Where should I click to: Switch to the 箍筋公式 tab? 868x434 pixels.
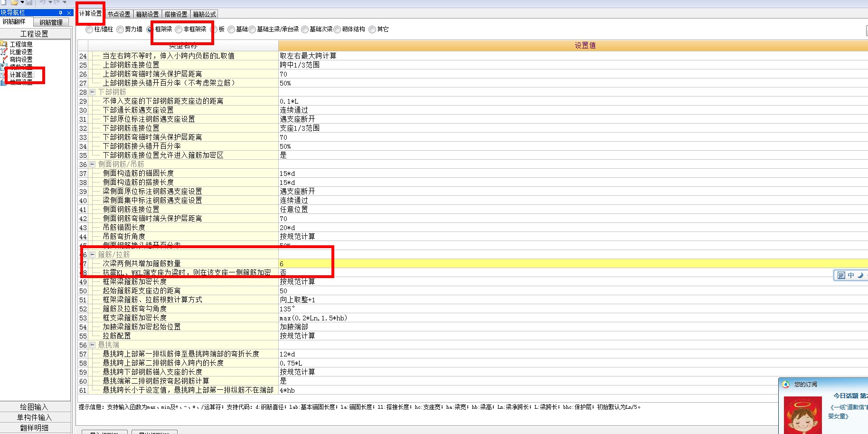[x=204, y=14]
